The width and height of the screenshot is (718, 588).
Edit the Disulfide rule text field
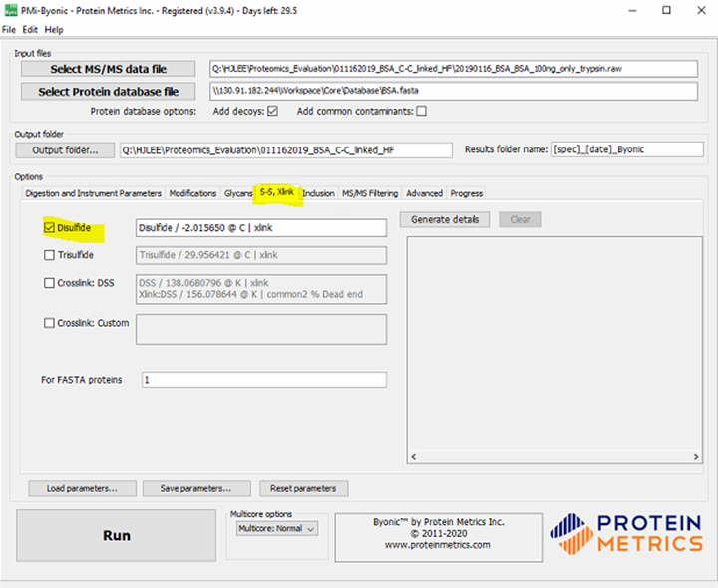pyautogui.click(x=261, y=228)
